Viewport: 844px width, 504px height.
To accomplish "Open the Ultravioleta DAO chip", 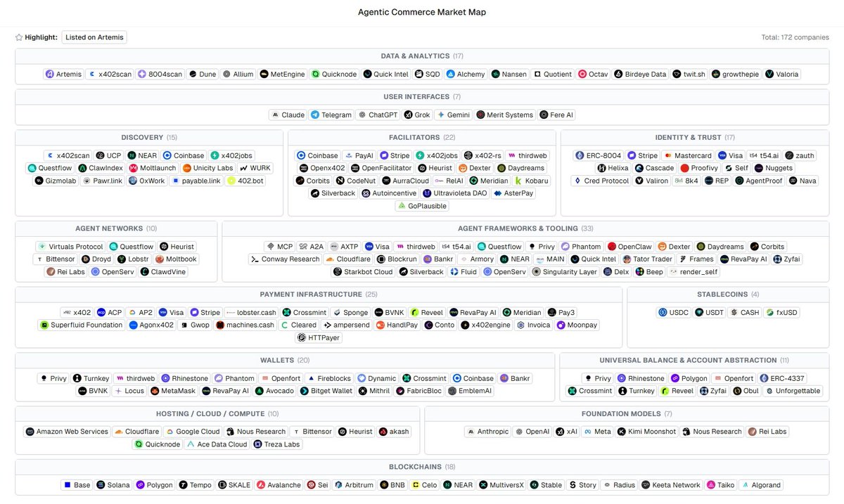I will click(455, 193).
